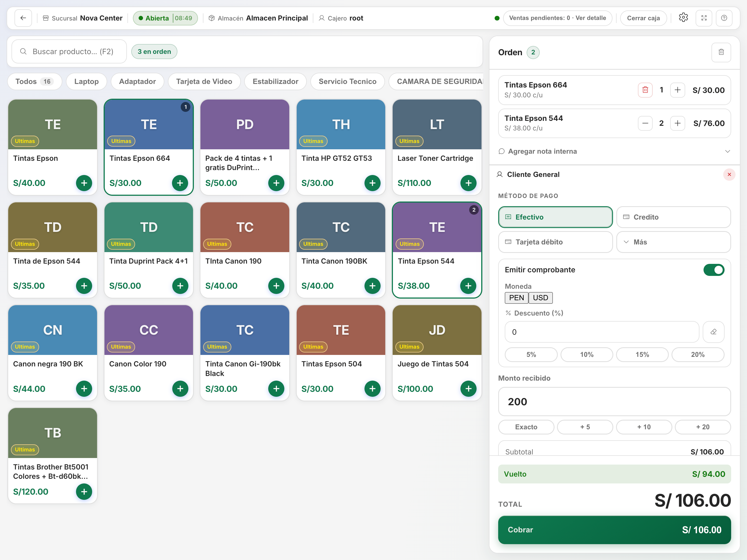Open the settings gear in the top bar
747x560 pixels.
point(684,18)
